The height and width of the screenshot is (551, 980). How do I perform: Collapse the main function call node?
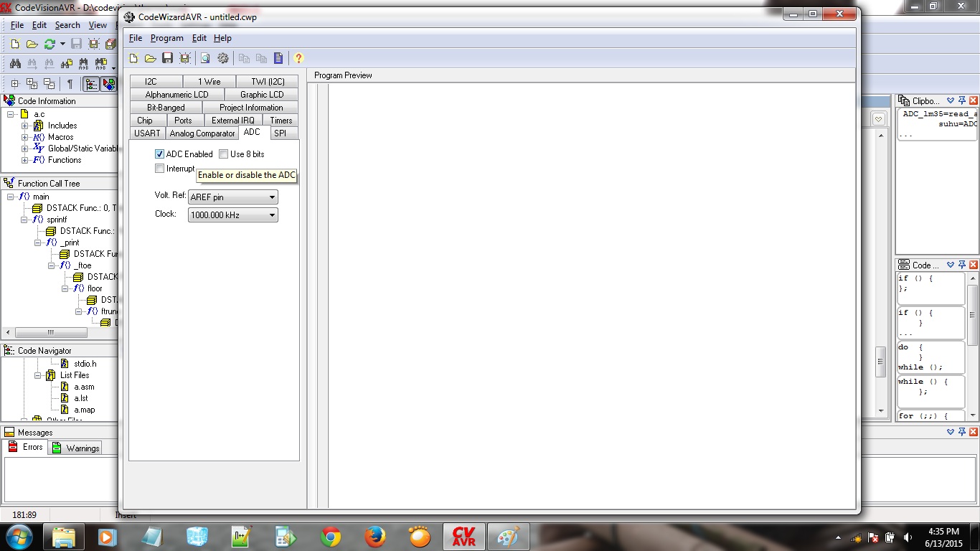pyautogui.click(x=11, y=197)
